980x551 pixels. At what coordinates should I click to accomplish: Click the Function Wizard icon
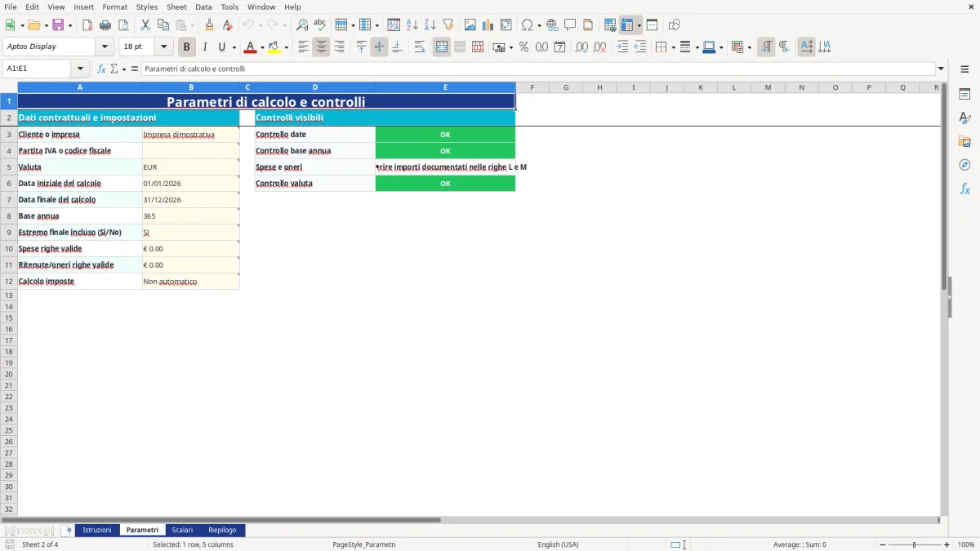tap(101, 69)
